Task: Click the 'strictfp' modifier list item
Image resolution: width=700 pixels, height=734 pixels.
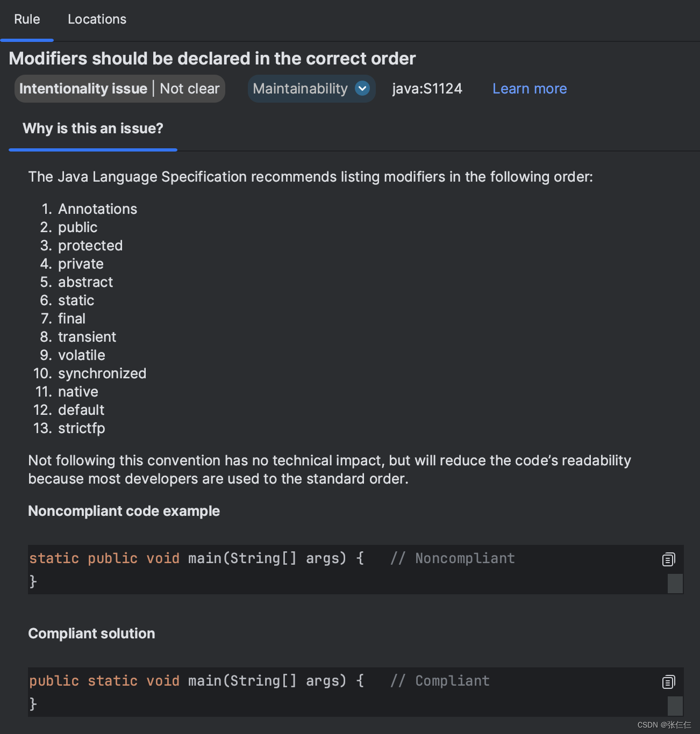Action: click(x=81, y=428)
